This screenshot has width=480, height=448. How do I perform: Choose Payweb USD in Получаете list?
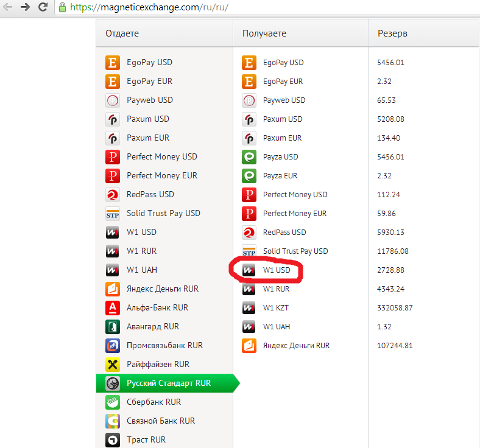284,100
